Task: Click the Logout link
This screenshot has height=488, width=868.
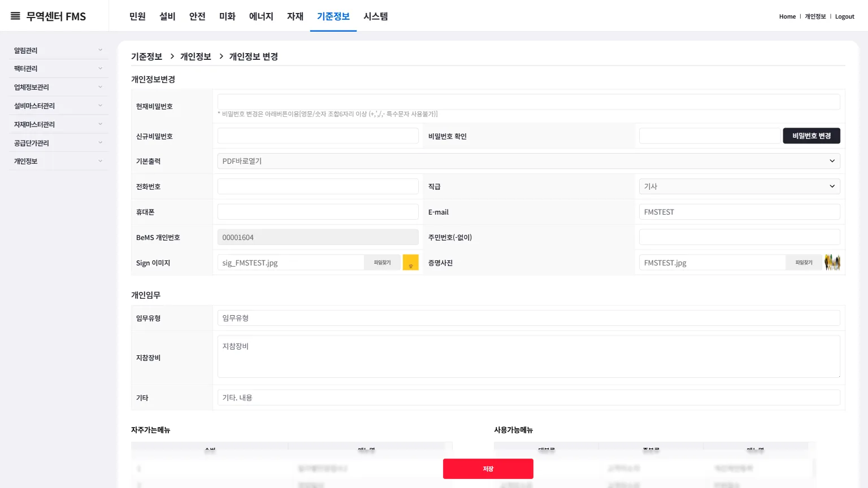Action: [x=845, y=16]
